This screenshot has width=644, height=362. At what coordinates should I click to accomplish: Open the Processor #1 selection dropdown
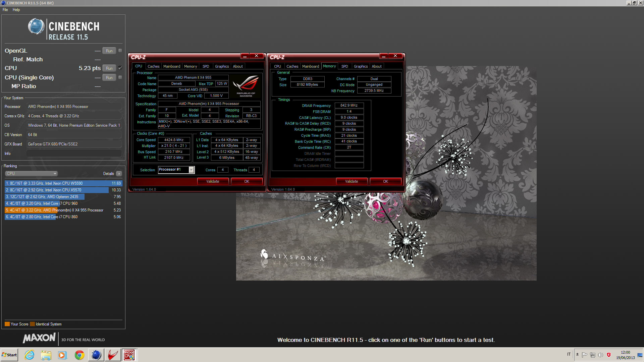click(176, 170)
